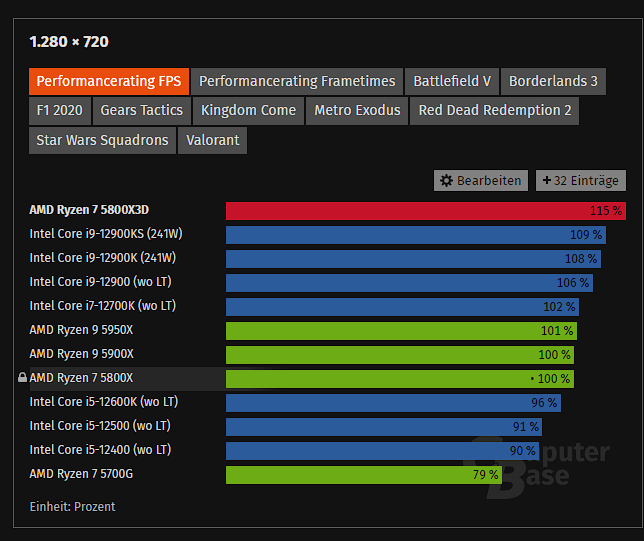Screen dimensions: 644x541
Task: Click the blue 106 % bar
Action: click(409, 283)
